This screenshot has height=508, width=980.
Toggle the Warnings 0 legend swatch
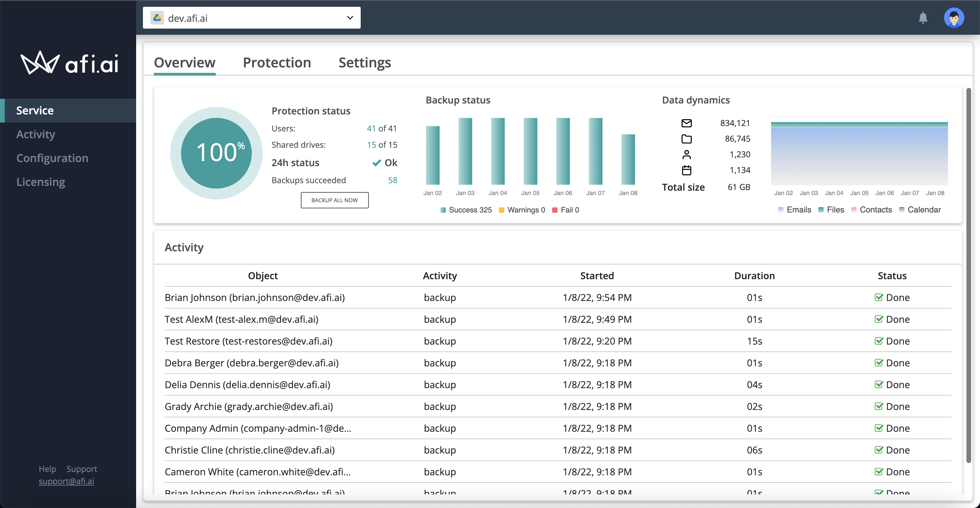tap(502, 210)
